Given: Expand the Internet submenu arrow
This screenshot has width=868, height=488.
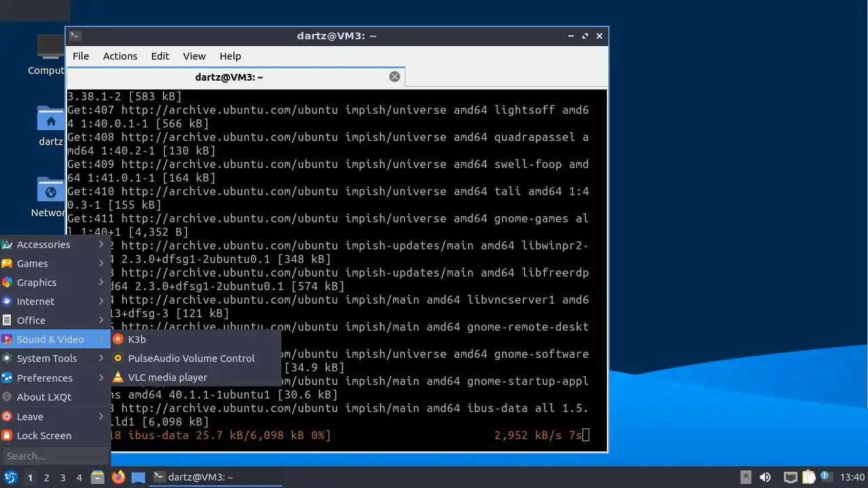Looking at the screenshot, I should click(101, 301).
